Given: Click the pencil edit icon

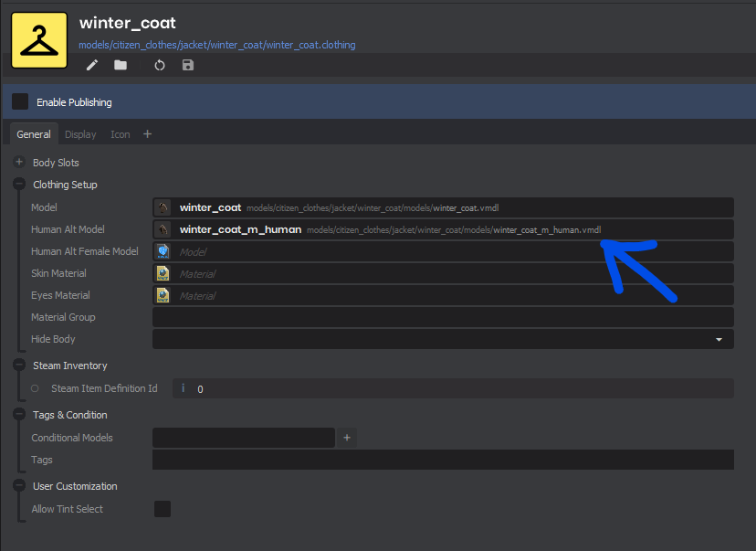Looking at the screenshot, I should click(x=91, y=65).
